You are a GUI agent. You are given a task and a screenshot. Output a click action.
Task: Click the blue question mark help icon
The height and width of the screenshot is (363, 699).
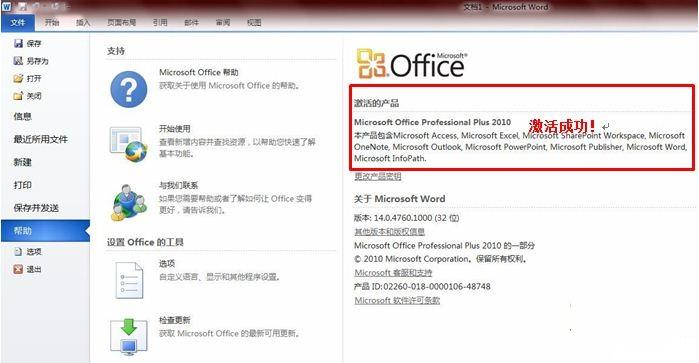pos(129,90)
